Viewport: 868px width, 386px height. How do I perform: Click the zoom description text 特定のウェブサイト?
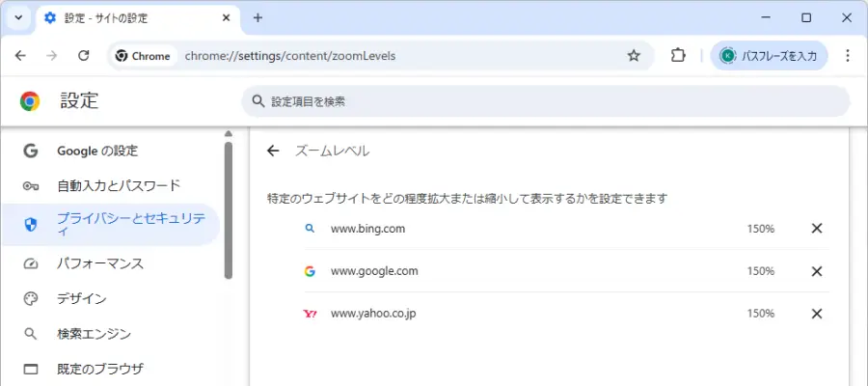[x=467, y=198]
